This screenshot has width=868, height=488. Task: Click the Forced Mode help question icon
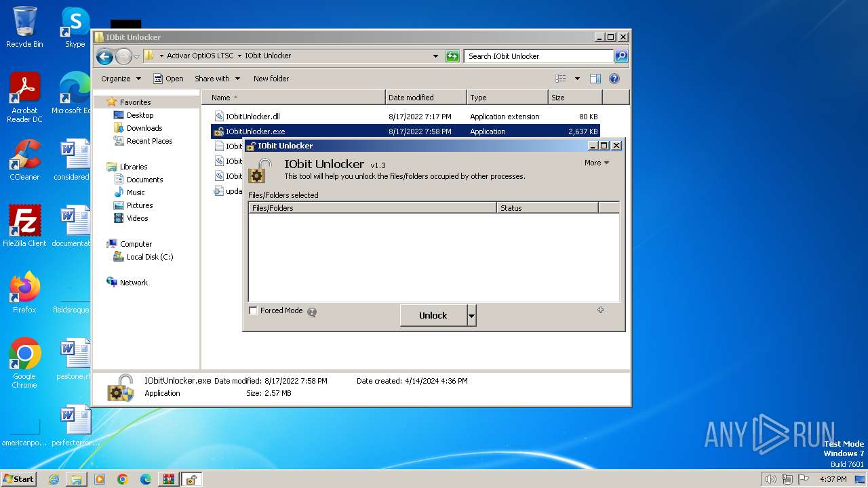[x=312, y=312]
